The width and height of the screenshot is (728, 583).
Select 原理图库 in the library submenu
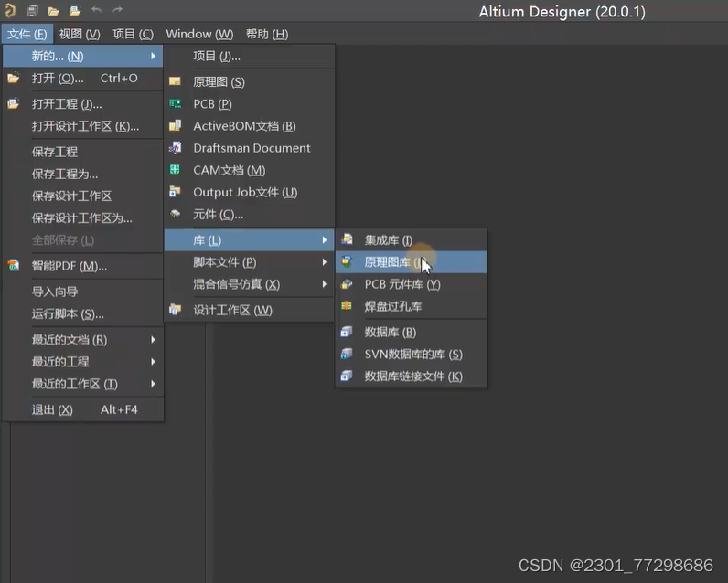[411, 262]
